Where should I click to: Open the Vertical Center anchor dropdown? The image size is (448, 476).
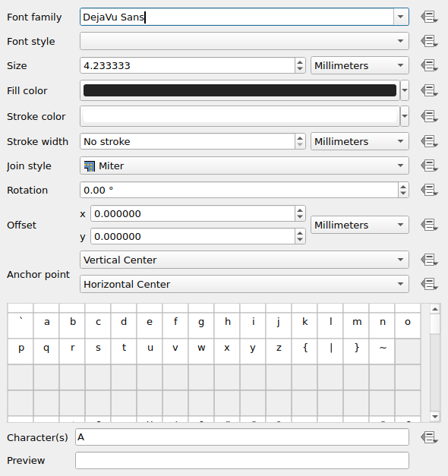click(245, 260)
